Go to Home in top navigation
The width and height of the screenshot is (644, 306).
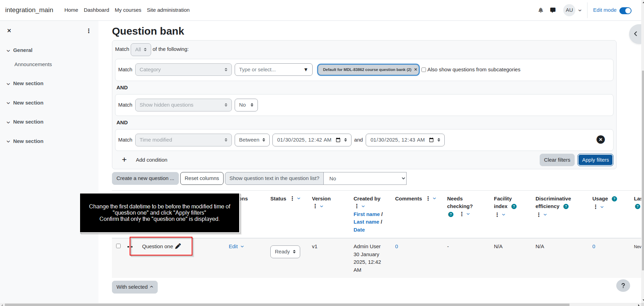71,10
